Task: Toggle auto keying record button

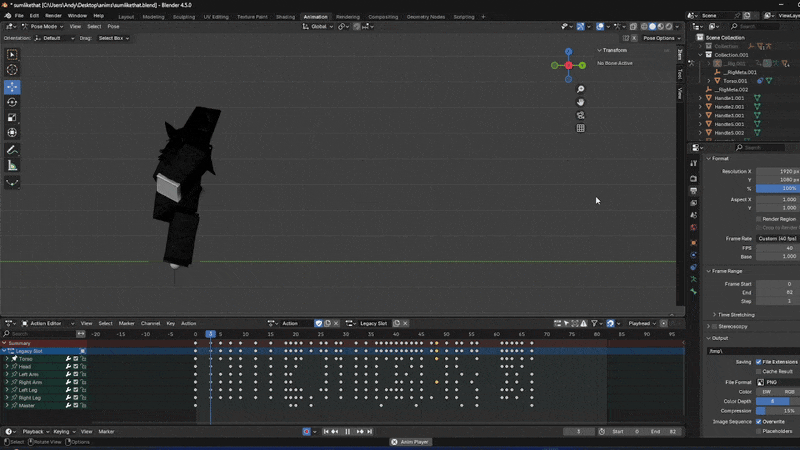Action: [306, 432]
